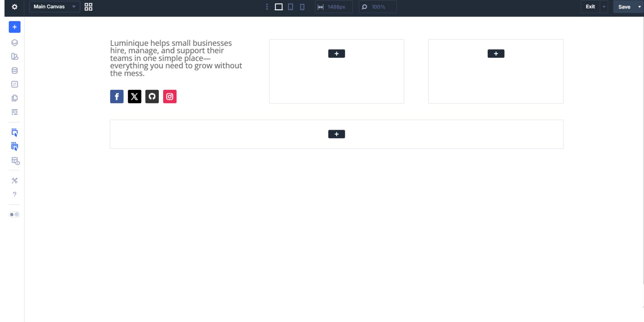Select the magnifier zoom icon in the toolbar

(364, 6)
